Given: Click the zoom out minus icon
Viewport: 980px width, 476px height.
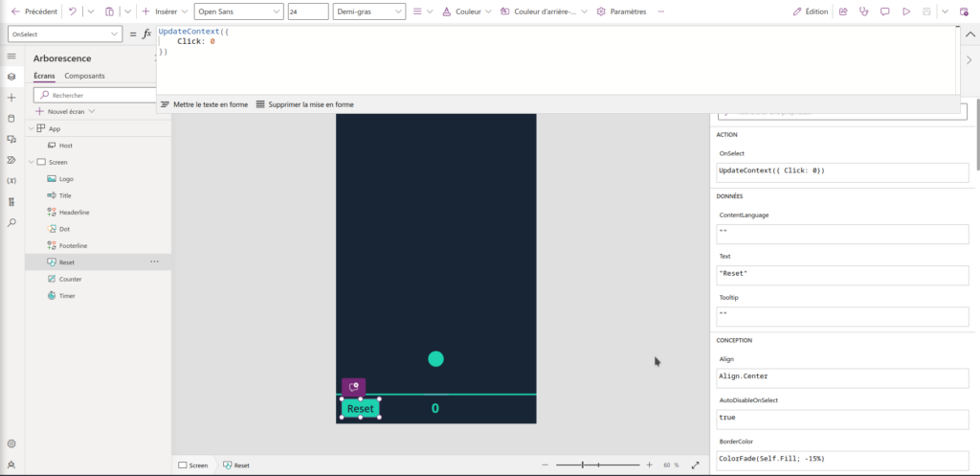Looking at the screenshot, I should 545,465.
